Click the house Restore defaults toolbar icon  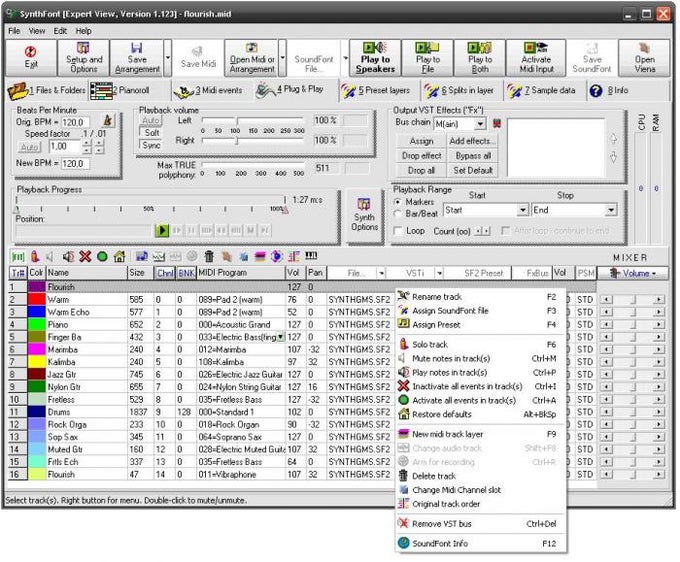[x=120, y=256]
